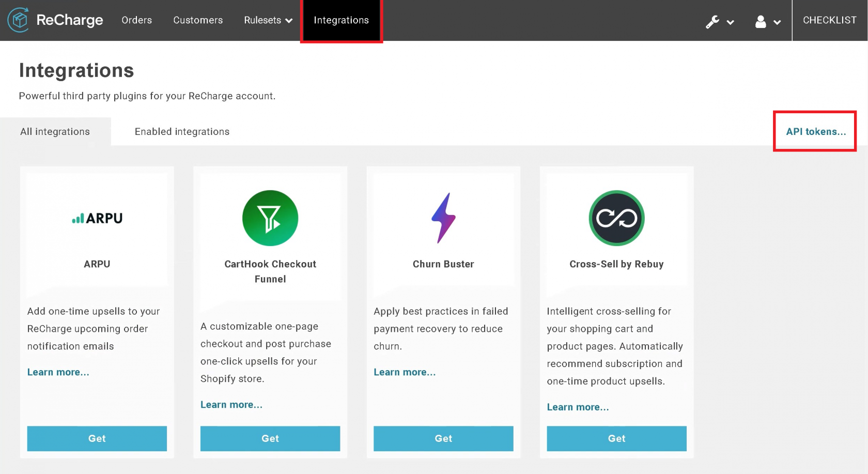Screen dimensions: 868x474
Task: Click the 'Add one-time upsells' ARPU description
Action: click(94, 329)
